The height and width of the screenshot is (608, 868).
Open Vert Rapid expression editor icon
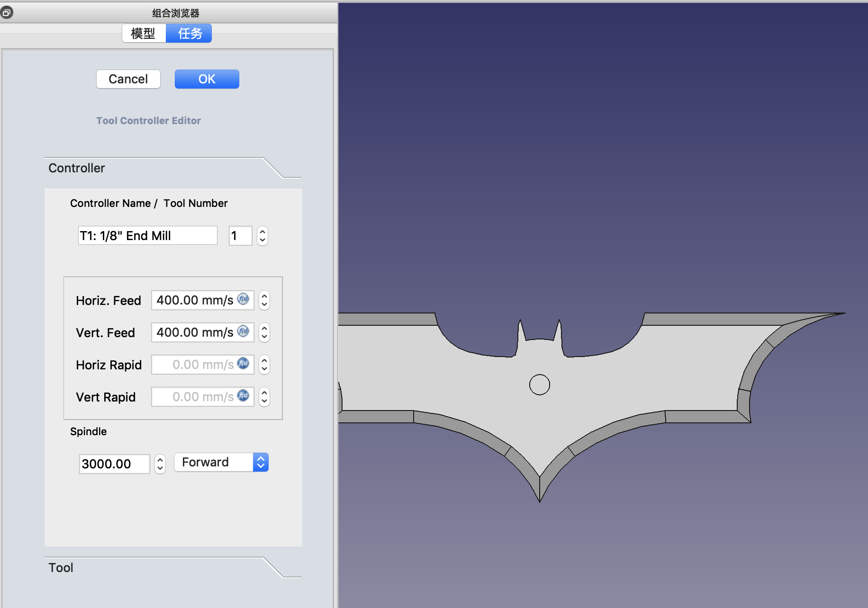pyautogui.click(x=243, y=396)
